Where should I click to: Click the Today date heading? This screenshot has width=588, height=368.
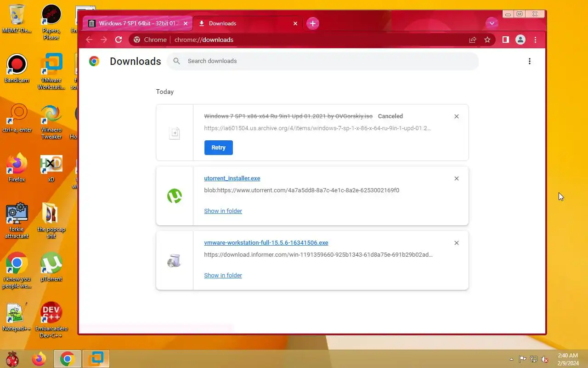point(165,92)
